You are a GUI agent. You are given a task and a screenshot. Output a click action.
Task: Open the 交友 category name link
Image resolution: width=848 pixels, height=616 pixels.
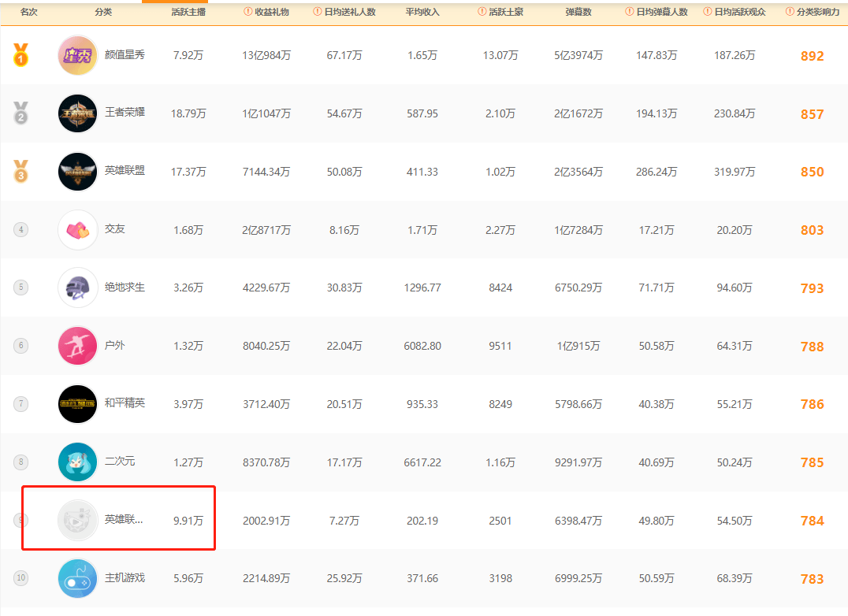[114, 229]
